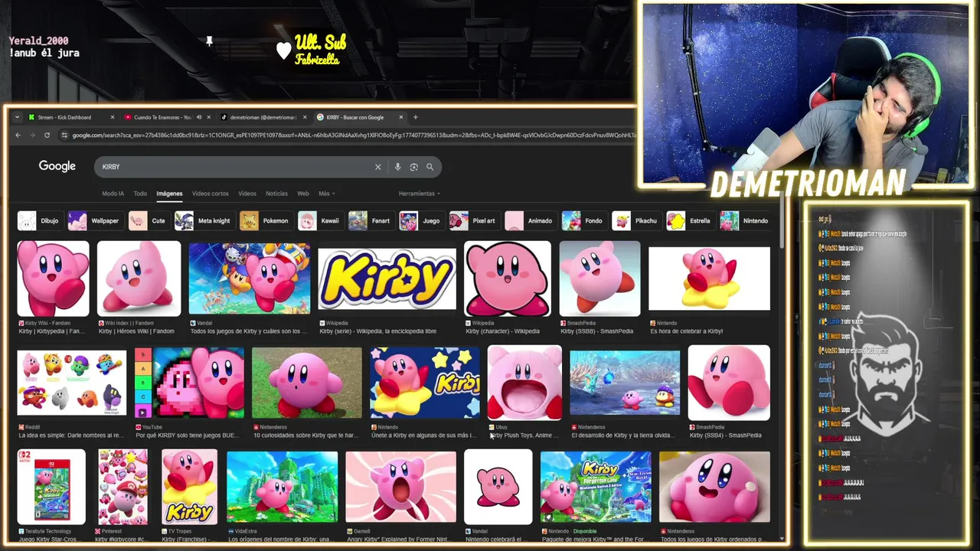
Task: Close the Stream - Kick Dashboard tab
Action: click(x=112, y=117)
